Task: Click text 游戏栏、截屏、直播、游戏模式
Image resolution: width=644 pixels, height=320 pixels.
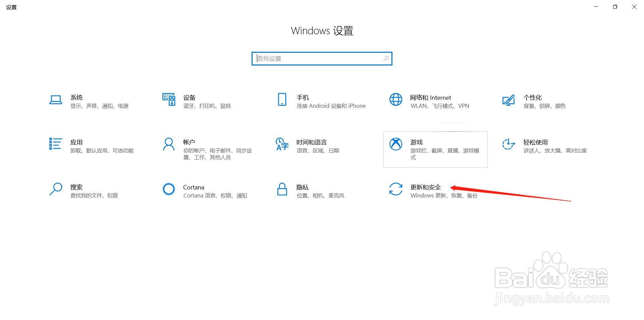Action: coord(445,154)
